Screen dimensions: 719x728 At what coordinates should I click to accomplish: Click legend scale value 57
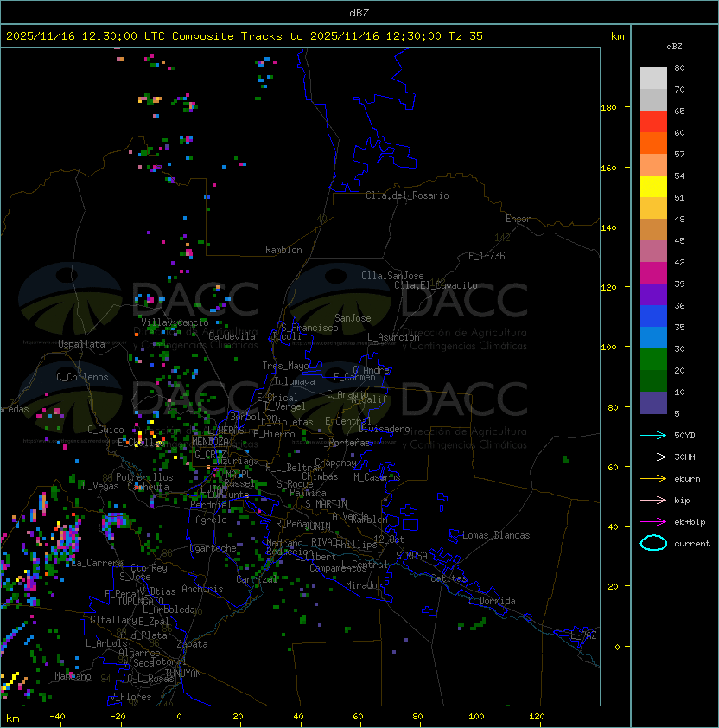coord(679,155)
